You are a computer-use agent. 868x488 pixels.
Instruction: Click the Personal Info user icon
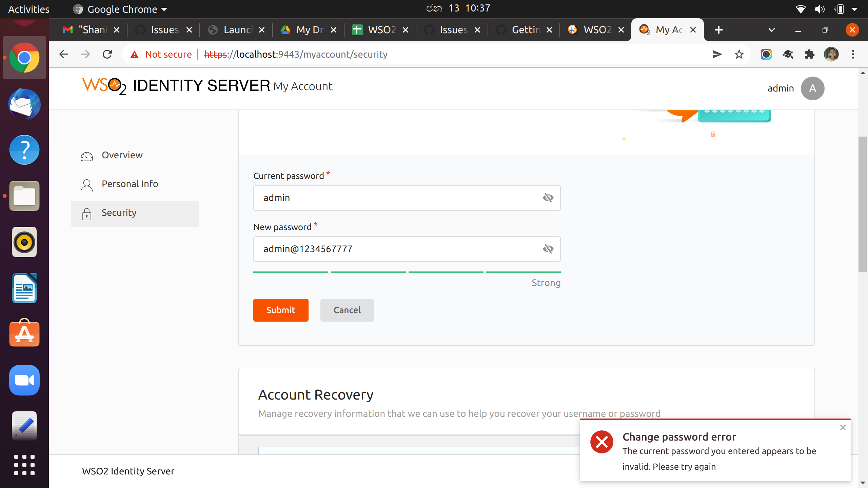[87, 185]
